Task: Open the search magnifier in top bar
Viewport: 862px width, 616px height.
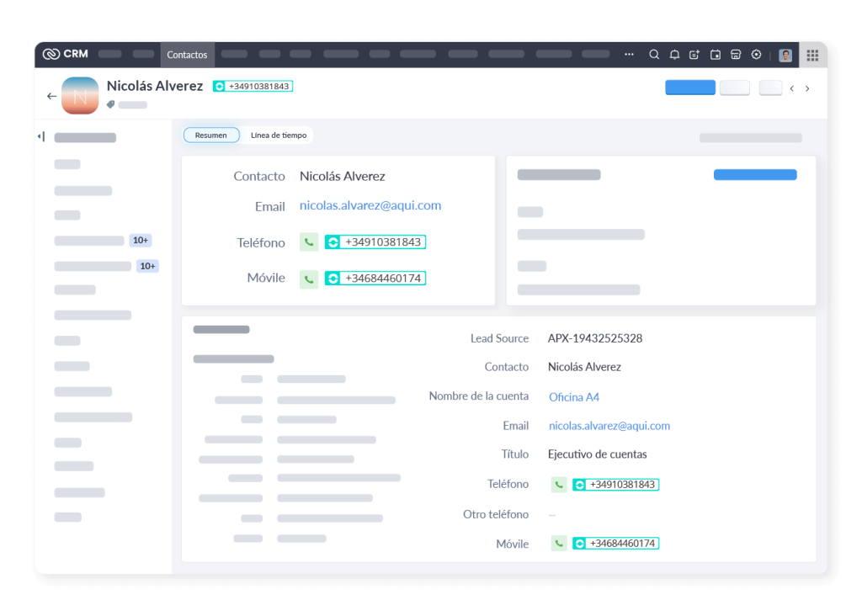Action: click(654, 55)
